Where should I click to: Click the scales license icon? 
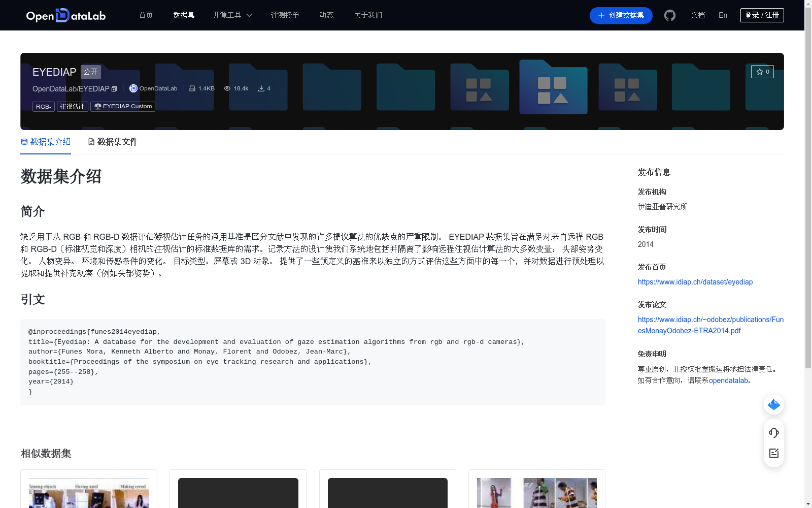[97, 106]
